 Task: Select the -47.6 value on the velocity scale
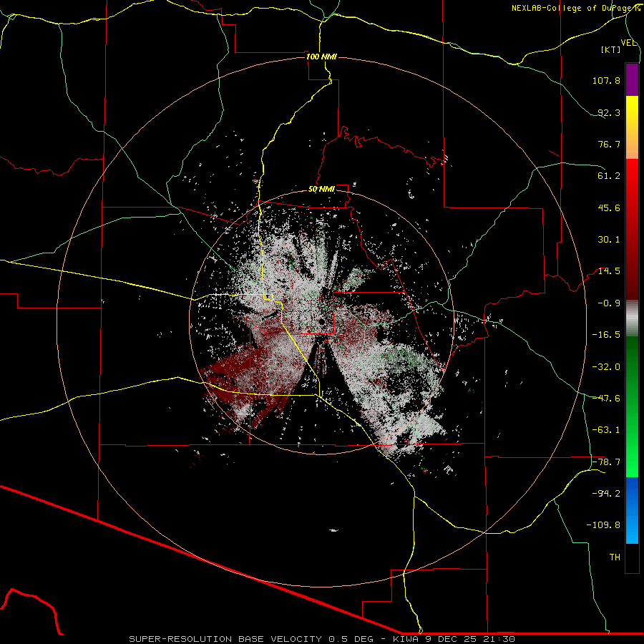pos(606,399)
